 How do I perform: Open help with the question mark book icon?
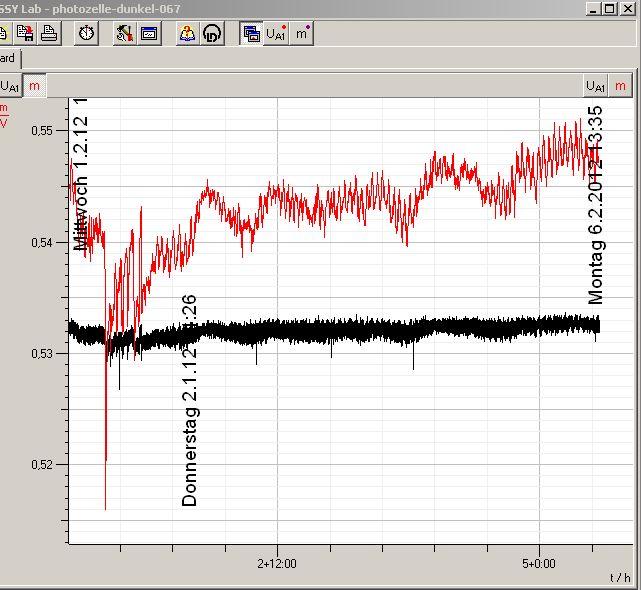tap(188, 33)
